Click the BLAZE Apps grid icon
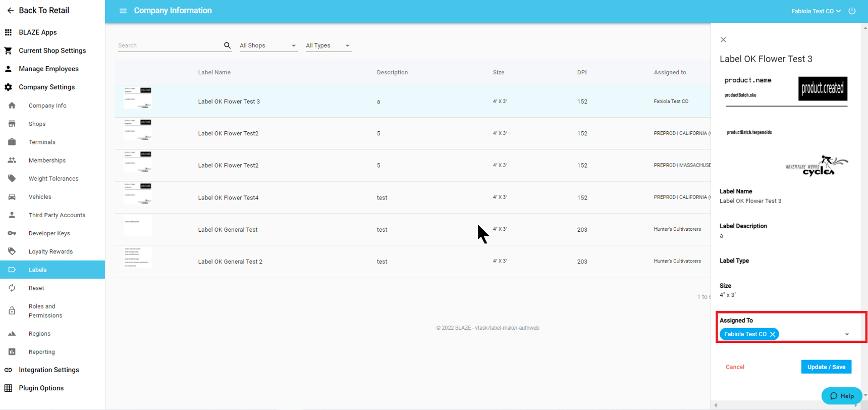 [8, 32]
